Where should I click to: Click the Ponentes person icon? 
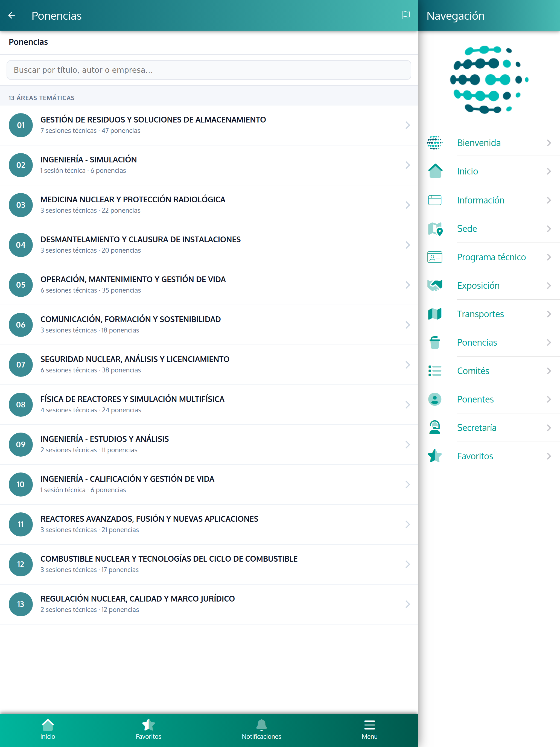tap(435, 399)
